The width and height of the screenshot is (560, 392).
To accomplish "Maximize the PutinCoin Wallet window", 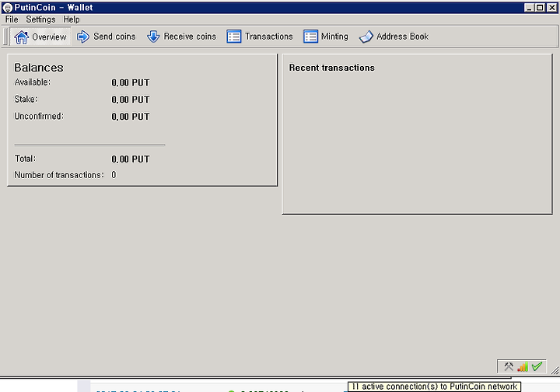I will (x=540, y=8).
